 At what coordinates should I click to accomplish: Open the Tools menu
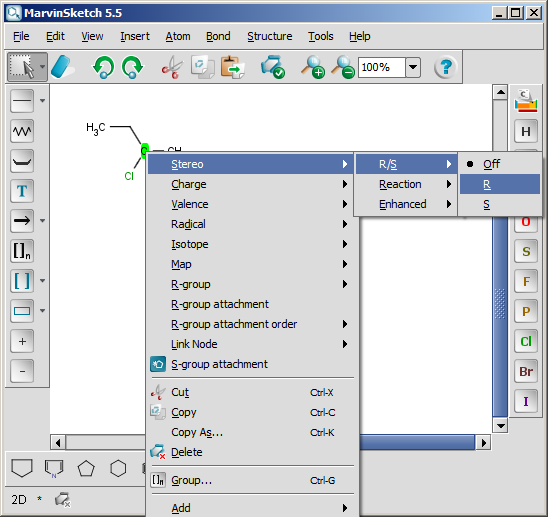click(320, 36)
